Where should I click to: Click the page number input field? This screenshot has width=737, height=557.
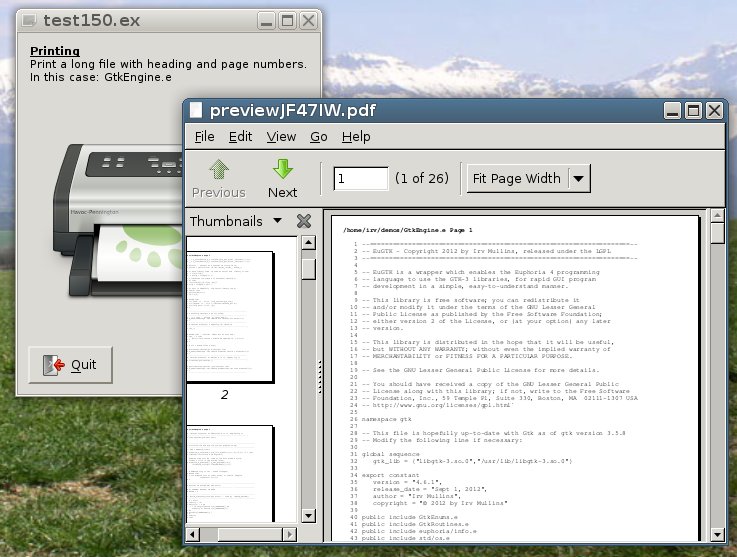pyautogui.click(x=361, y=179)
